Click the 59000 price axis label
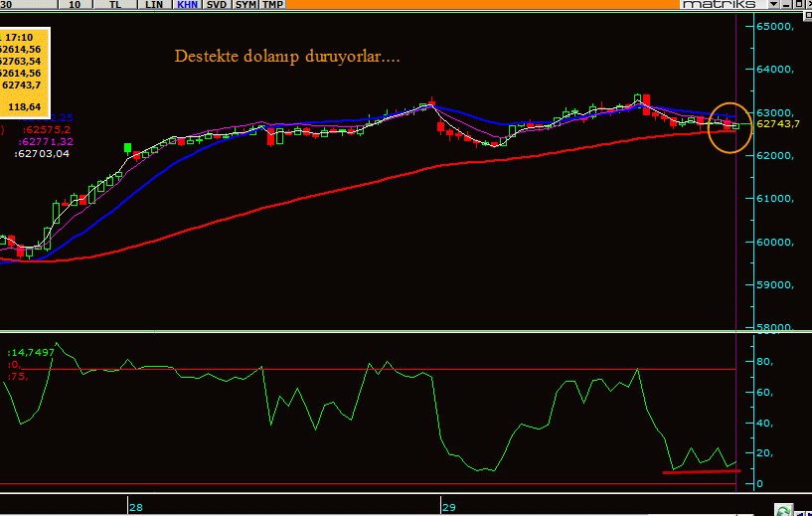The height and width of the screenshot is (516, 812). pyautogui.click(x=775, y=285)
